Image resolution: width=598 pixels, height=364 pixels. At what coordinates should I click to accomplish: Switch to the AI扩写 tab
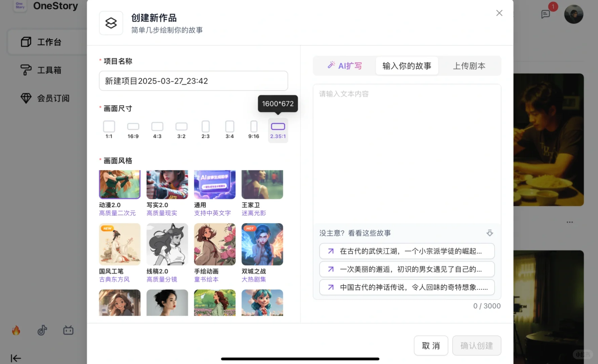point(345,66)
